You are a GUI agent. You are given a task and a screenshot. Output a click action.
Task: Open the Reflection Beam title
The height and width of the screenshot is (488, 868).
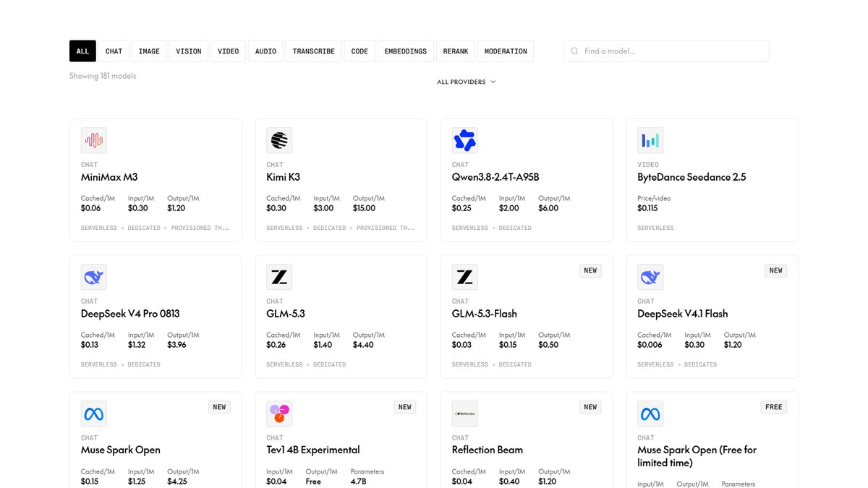pyautogui.click(x=488, y=450)
